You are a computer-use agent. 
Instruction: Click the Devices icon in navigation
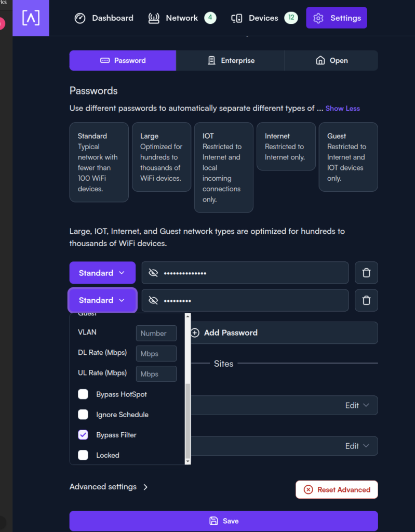(x=237, y=18)
